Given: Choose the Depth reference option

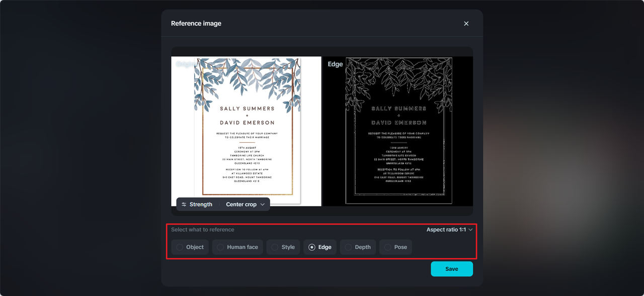Looking at the screenshot, I should point(358,247).
